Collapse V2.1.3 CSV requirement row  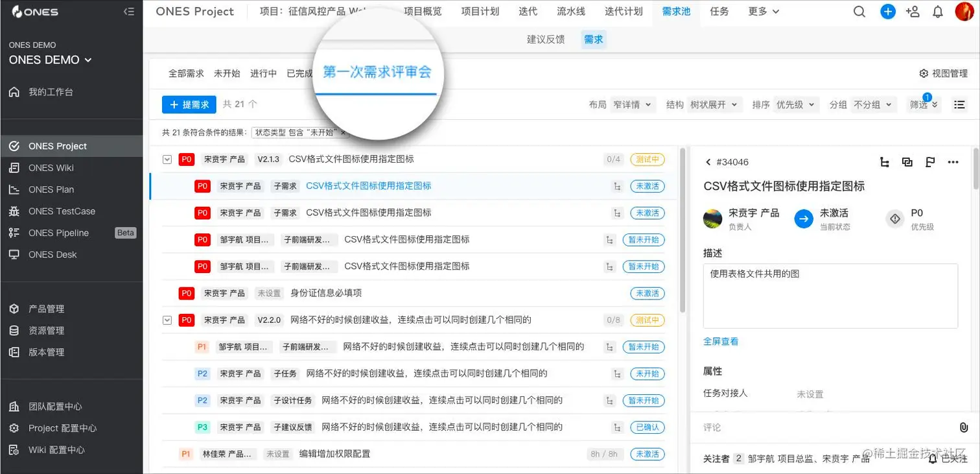[x=167, y=159]
